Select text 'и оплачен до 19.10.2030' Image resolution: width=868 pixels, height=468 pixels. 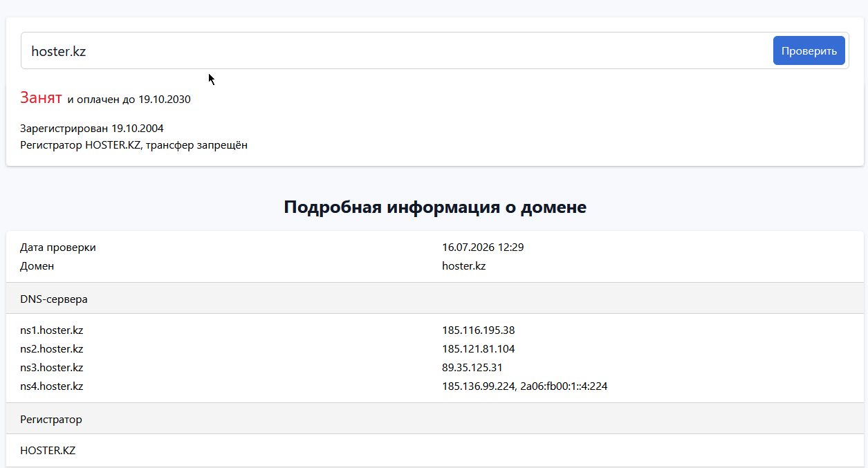point(129,100)
